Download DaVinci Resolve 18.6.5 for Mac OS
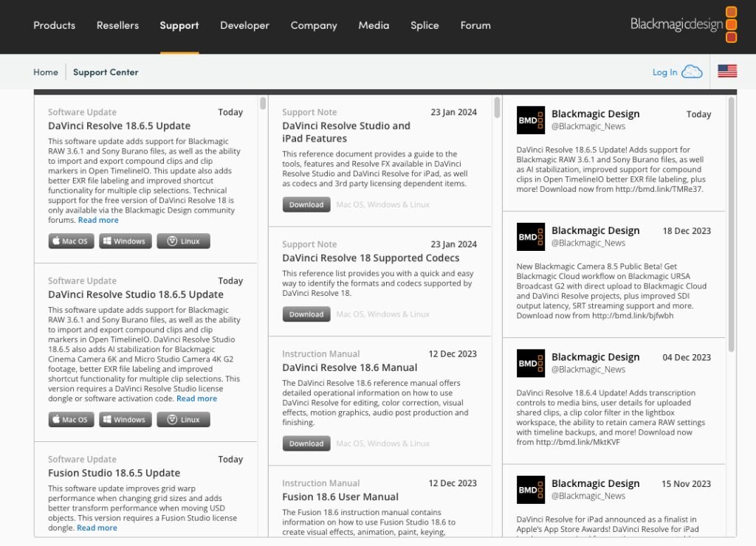This screenshot has height=546, width=756. 71,241
